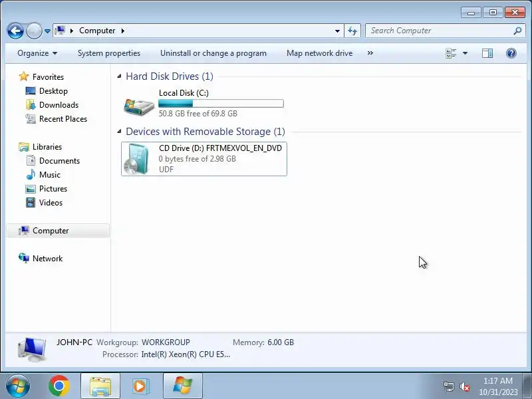Click the Pictures icon in sidebar
The image size is (532, 399).
pos(31,189)
